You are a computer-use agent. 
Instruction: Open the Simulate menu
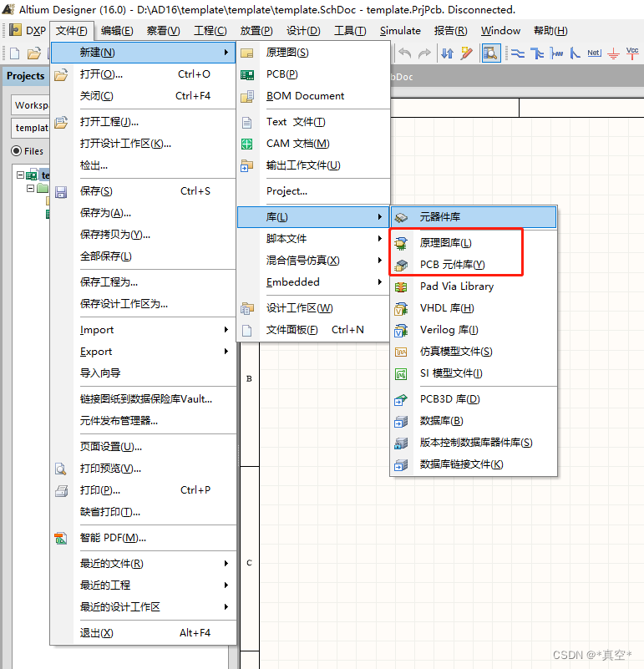click(x=400, y=31)
